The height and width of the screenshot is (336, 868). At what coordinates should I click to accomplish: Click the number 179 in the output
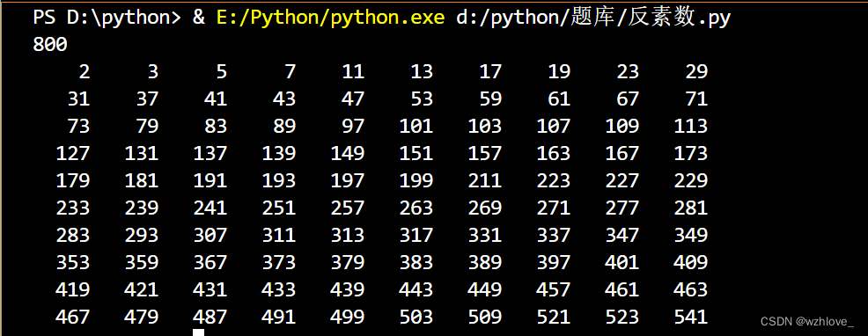coord(73,180)
